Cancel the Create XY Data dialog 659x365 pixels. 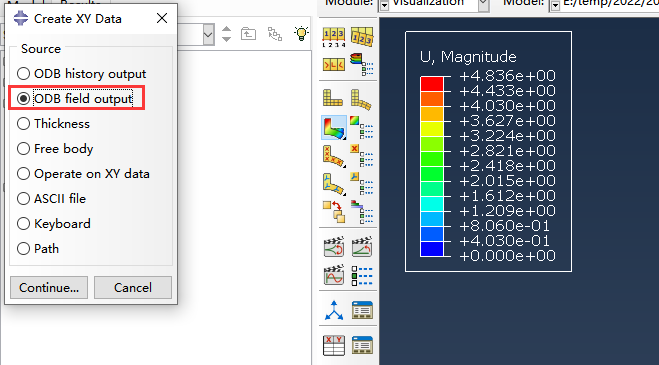(133, 288)
